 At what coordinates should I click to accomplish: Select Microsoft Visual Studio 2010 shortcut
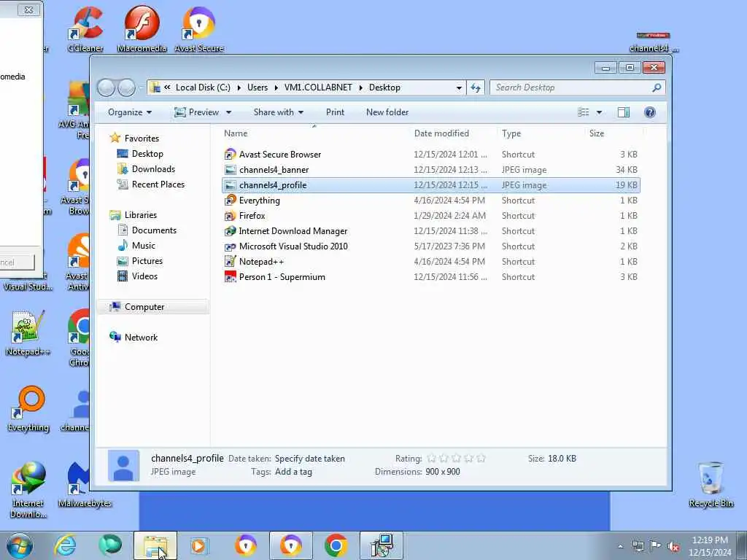430,246
